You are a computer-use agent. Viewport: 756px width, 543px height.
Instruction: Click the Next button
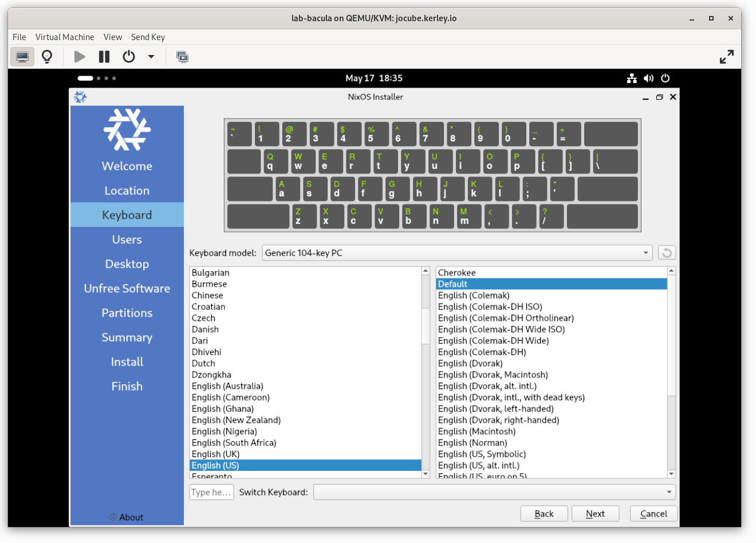pos(596,514)
